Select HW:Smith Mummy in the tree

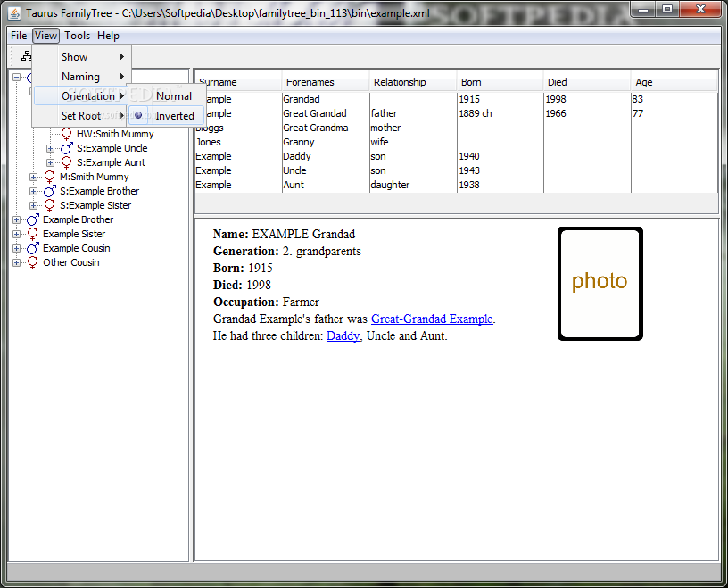[x=115, y=134]
